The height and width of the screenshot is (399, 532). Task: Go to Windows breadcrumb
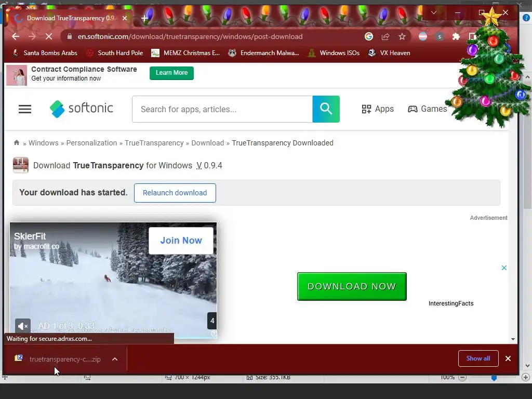tap(44, 143)
